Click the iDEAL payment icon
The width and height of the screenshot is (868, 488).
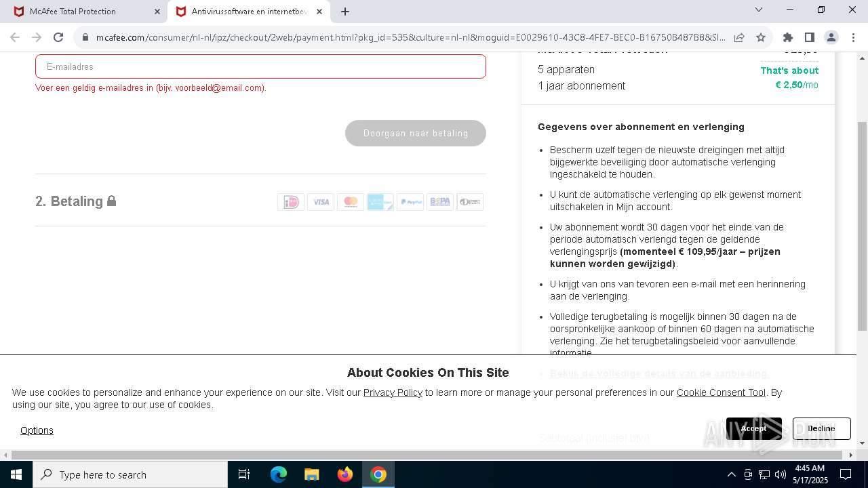point(291,202)
